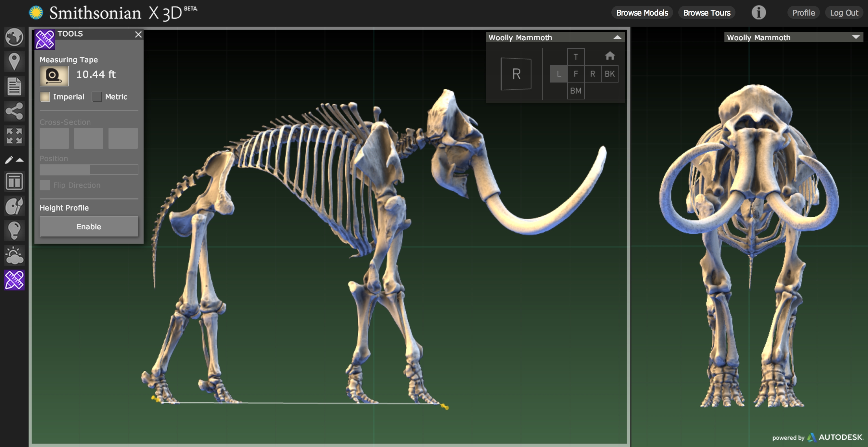Click the Log Out link

pos(843,13)
